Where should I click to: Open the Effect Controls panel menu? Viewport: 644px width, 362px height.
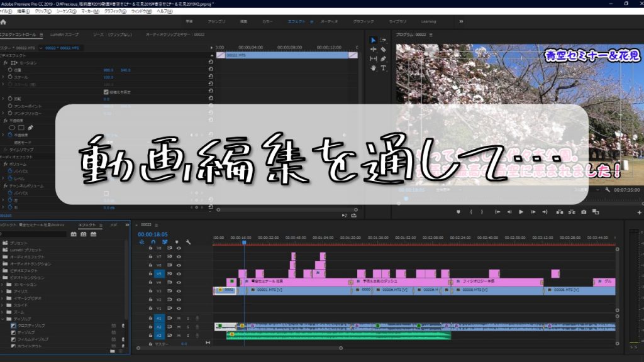point(41,35)
